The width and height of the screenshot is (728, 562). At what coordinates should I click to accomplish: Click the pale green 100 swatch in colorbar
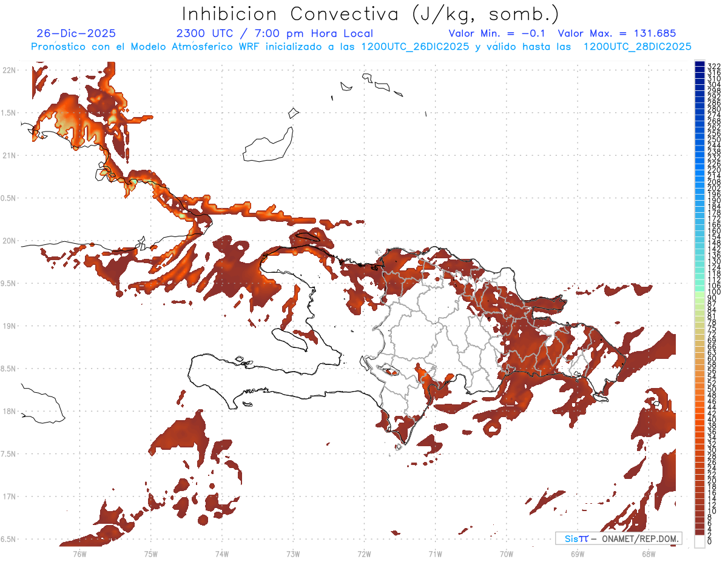(x=699, y=293)
